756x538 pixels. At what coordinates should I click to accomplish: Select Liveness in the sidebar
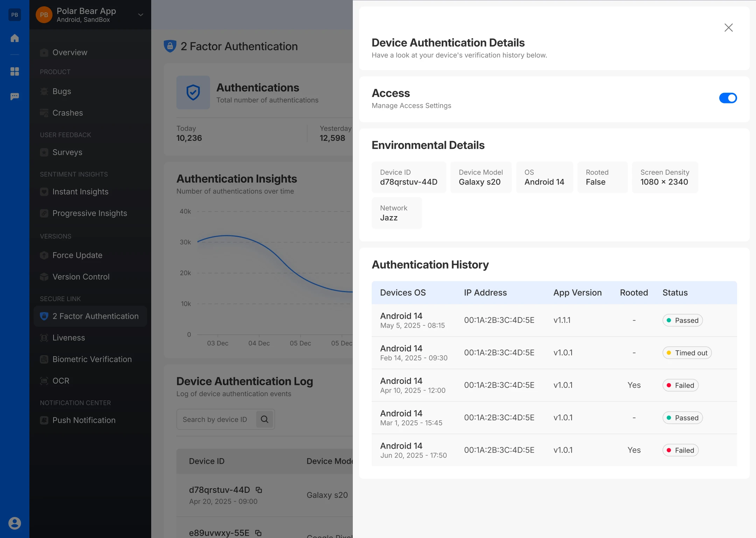point(69,338)
